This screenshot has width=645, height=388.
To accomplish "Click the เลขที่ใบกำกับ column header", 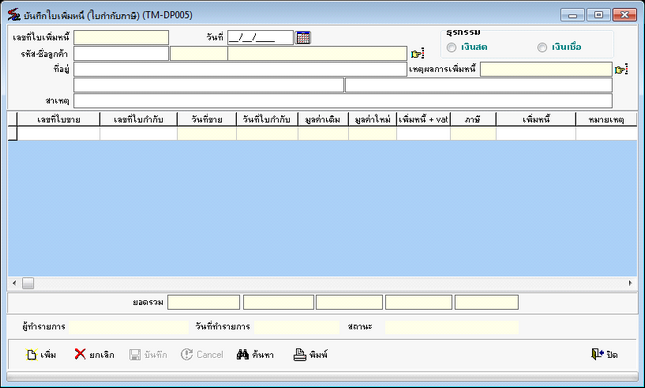I will click(139, 119).
